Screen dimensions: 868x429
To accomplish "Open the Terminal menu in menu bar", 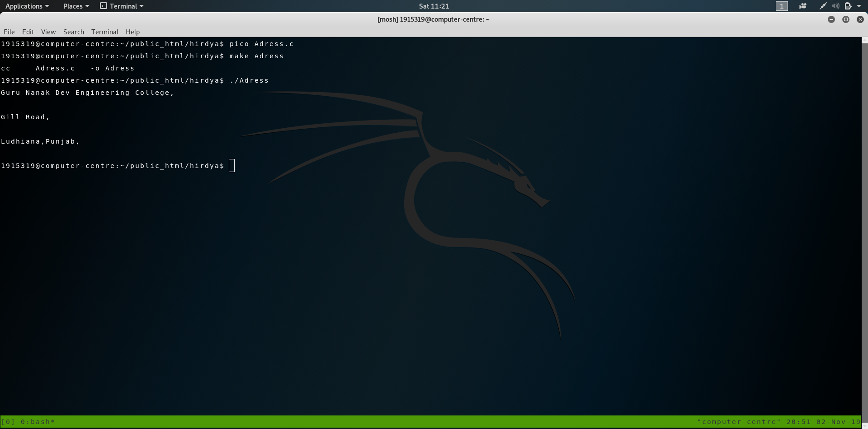I will (x=105, y=32).
